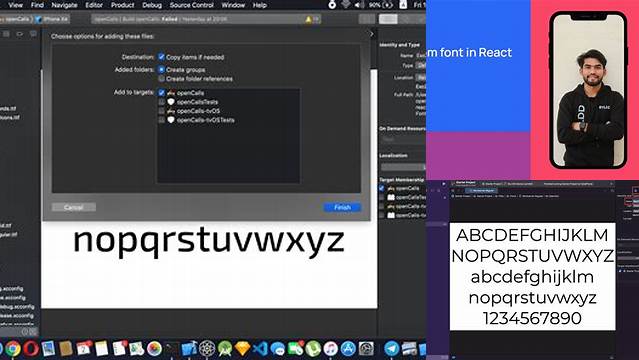Viewport: 639px width, 360px height.
Task: Open the Source Control menu
Action: [192, 5]
